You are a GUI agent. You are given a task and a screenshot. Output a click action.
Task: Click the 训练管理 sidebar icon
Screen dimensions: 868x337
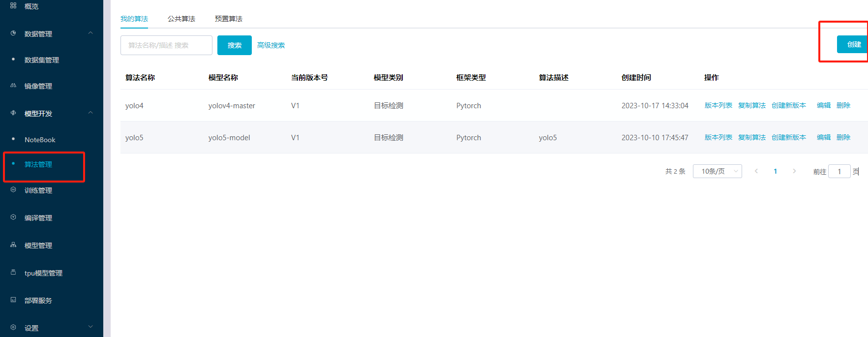click(13, 190)
